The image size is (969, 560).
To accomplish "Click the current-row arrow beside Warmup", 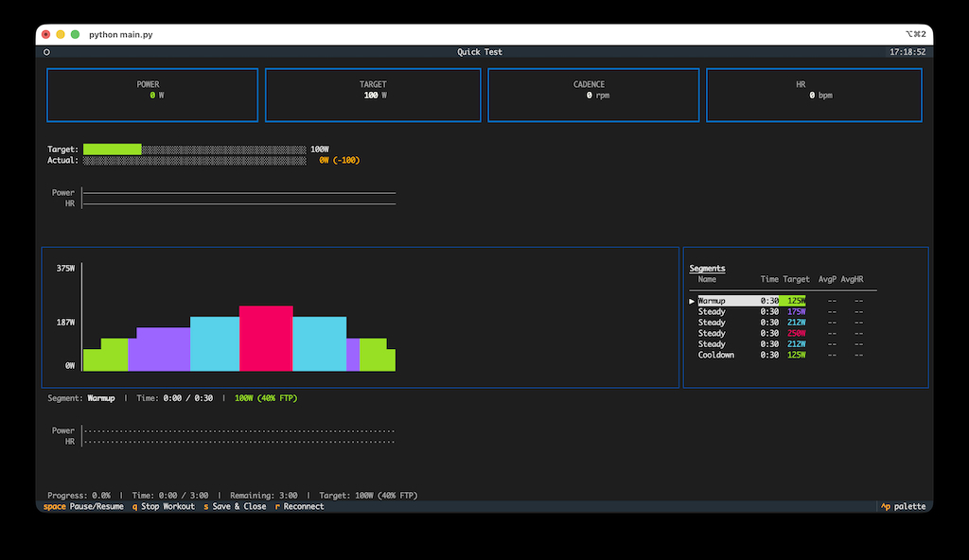I will [x=692, y=301].
